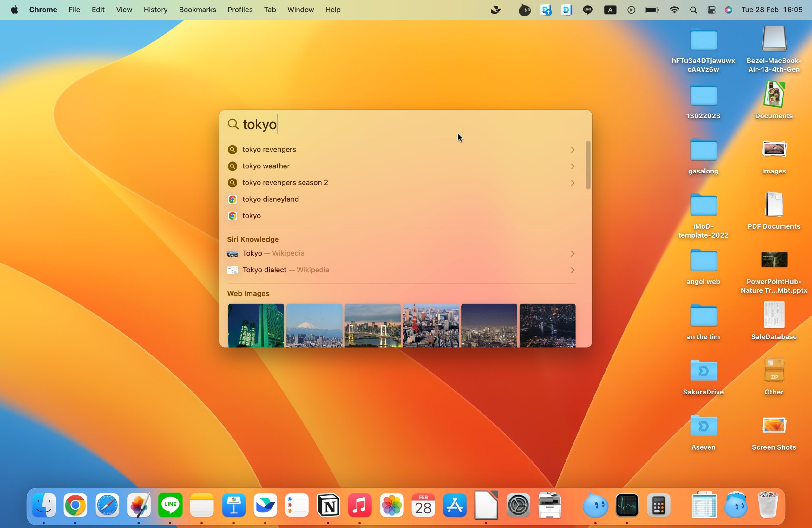Click the Music app dock icon
812x528 pixels.
tap(360, 505)
